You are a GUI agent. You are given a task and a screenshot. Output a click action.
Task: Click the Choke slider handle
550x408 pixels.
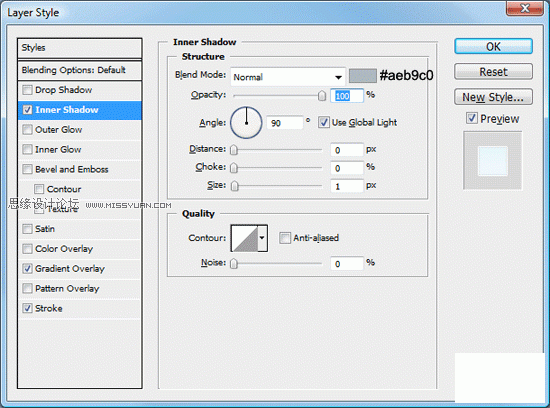point(234,168)
